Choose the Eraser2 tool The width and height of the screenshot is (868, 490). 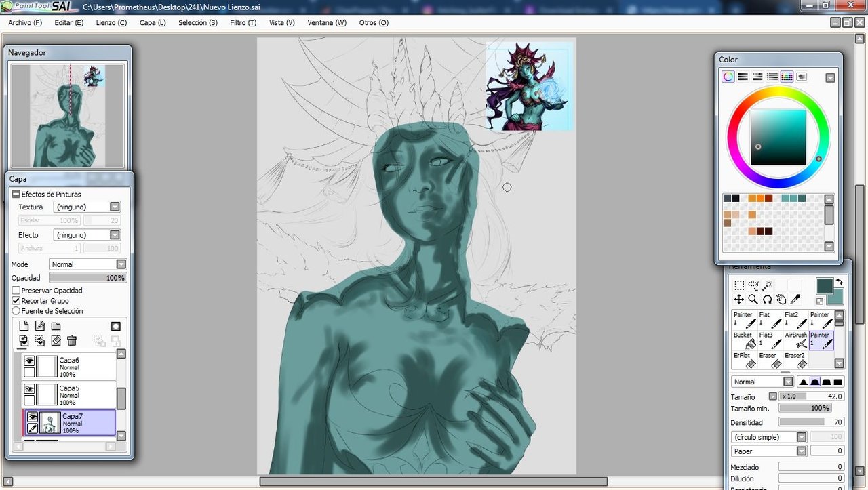795,360
